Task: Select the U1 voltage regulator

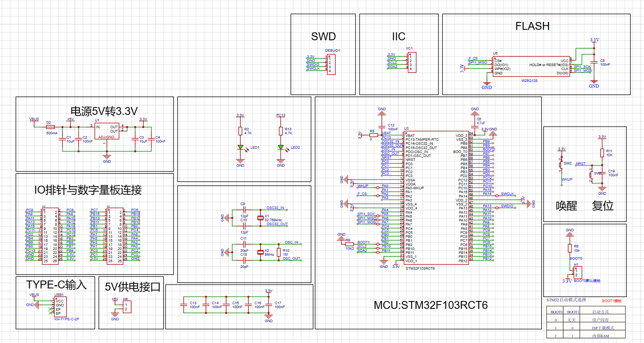Action: (106, 131)
